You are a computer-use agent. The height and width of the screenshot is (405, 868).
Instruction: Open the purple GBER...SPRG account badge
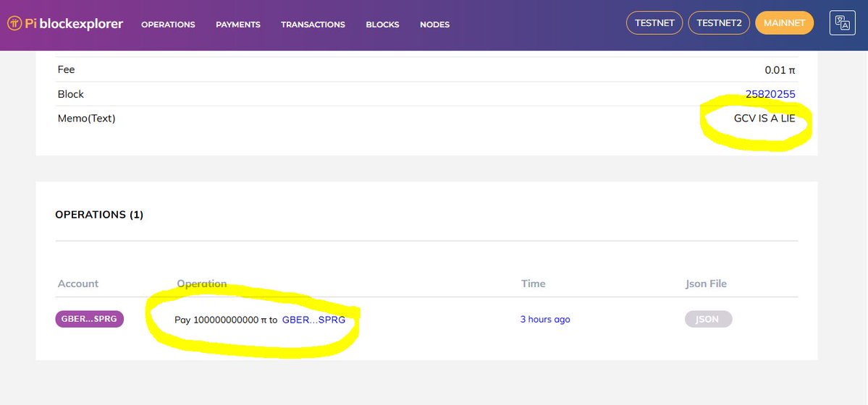click(x=90, y=319)
